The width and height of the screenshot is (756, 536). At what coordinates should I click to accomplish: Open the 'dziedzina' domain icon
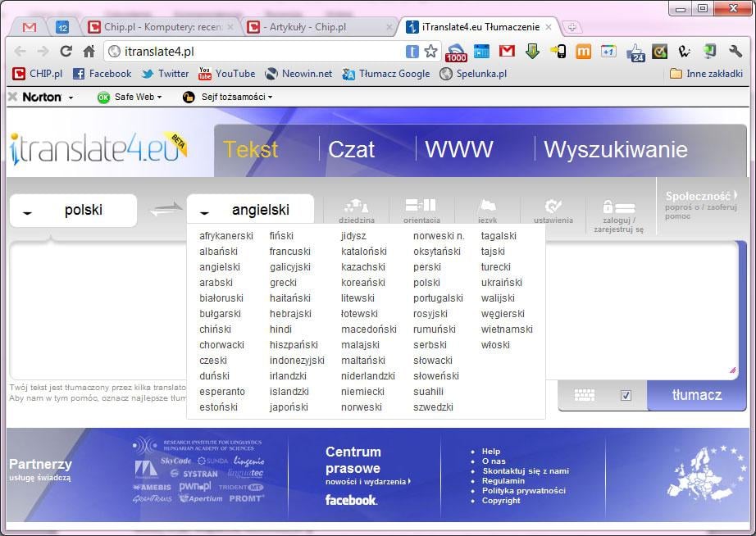click(x=356, y=207)
